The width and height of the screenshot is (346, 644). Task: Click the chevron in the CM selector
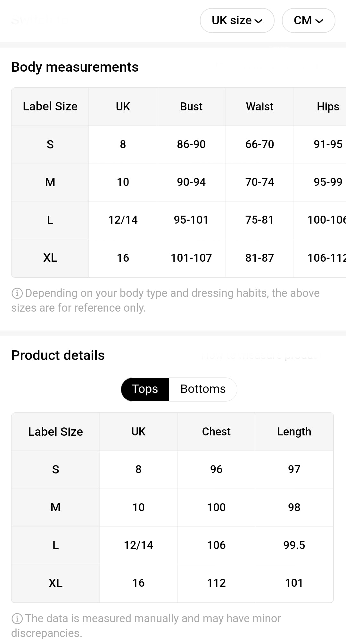(319, 21)
